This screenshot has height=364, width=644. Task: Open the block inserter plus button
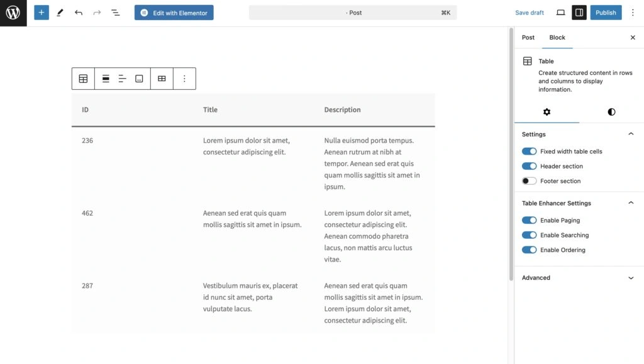(x=41, y=13)
